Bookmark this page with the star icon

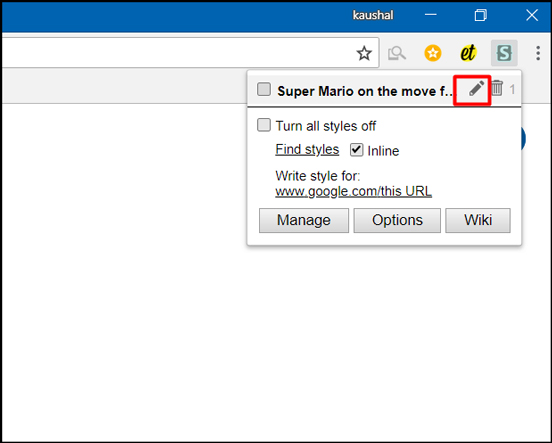coord(364,54)
